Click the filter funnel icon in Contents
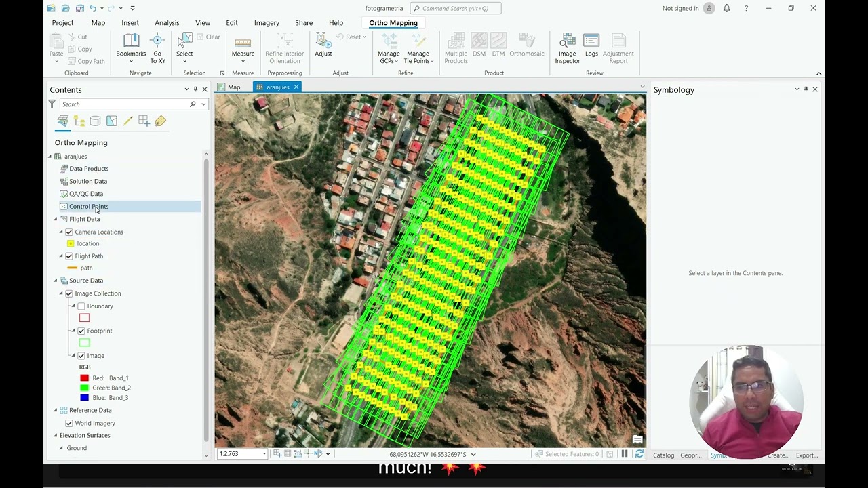The image size is (868, 488). click(52, 104)
